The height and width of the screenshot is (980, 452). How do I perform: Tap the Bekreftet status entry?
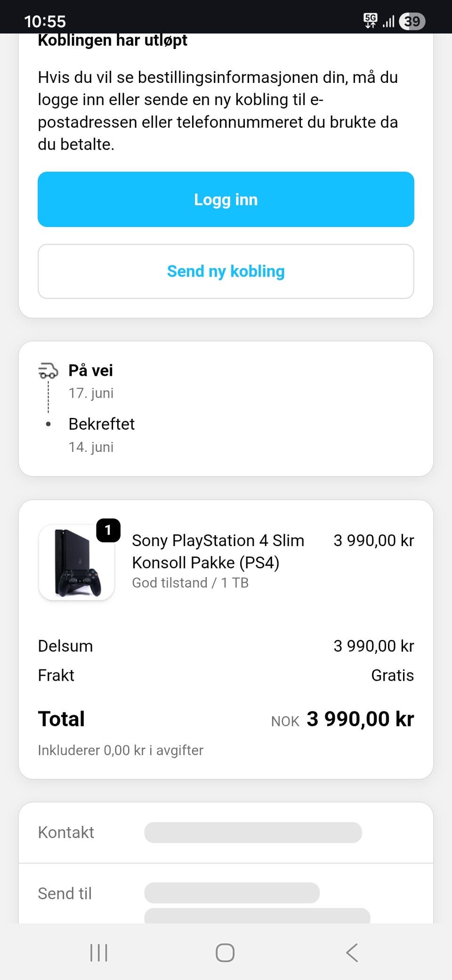(x=102, y=424)
